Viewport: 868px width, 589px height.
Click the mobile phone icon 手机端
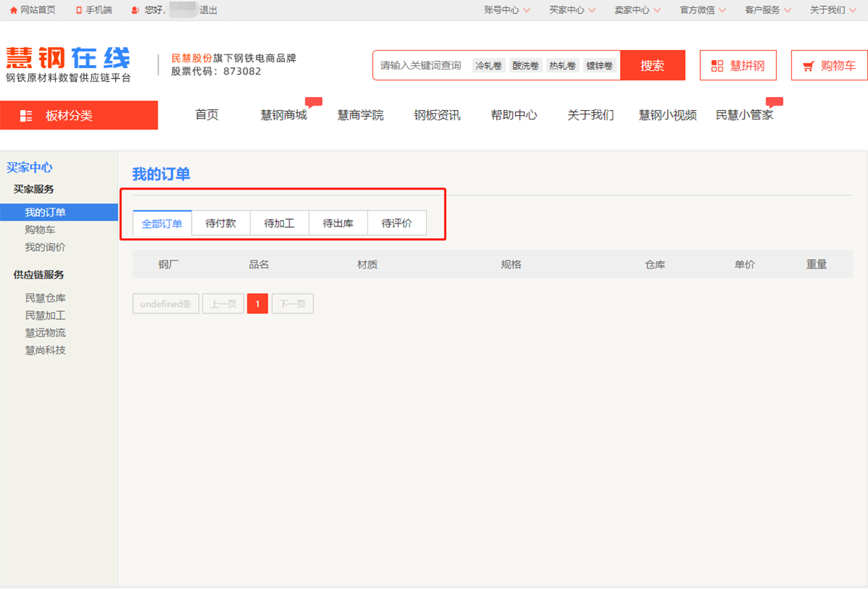(79, 10)
